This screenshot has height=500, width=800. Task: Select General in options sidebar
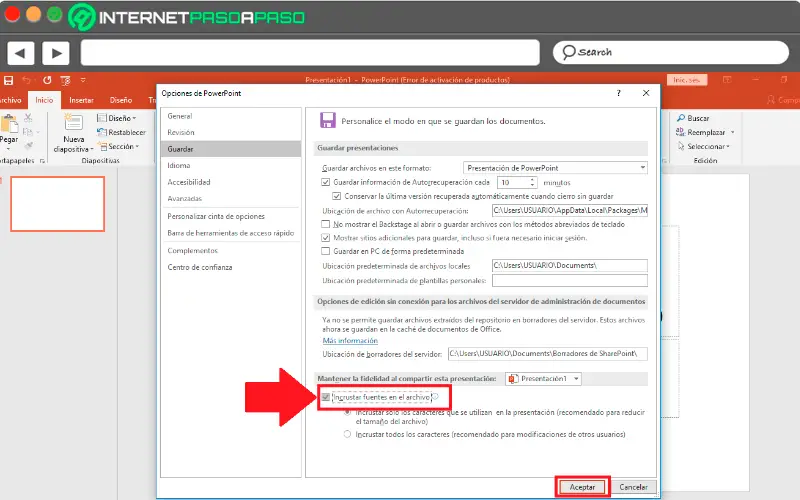tap(231, 116)
